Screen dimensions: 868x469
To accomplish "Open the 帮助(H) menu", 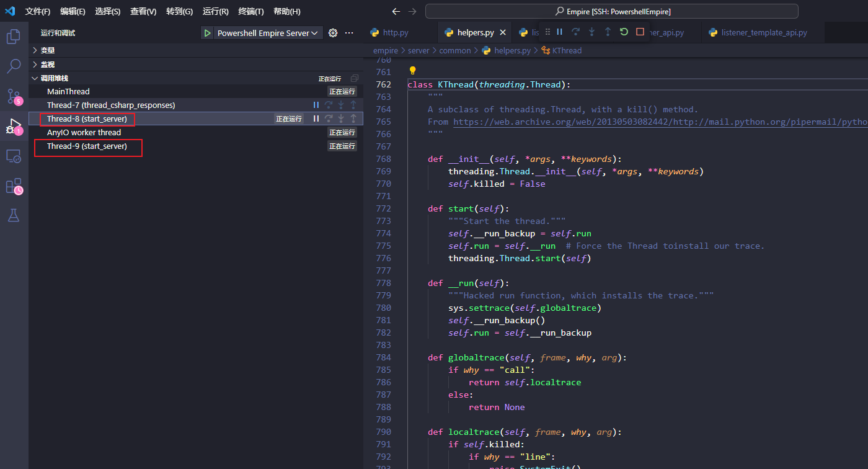I will coord(286,11).
